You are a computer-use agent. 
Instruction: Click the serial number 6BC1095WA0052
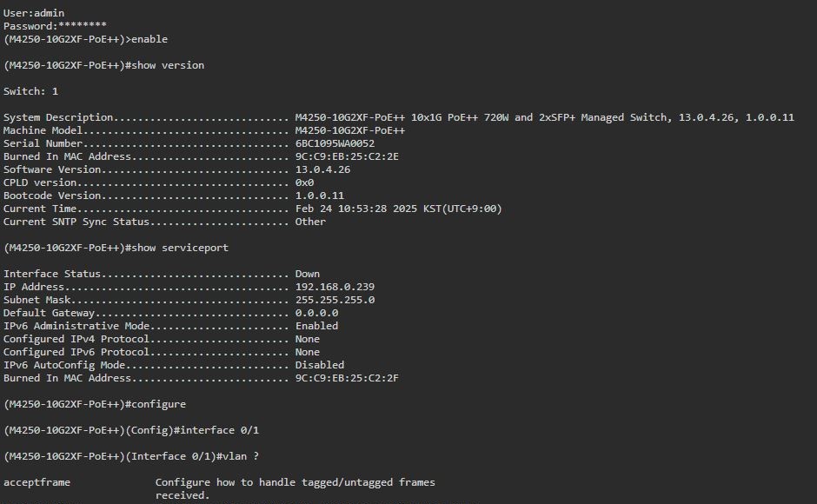(335, 143)
